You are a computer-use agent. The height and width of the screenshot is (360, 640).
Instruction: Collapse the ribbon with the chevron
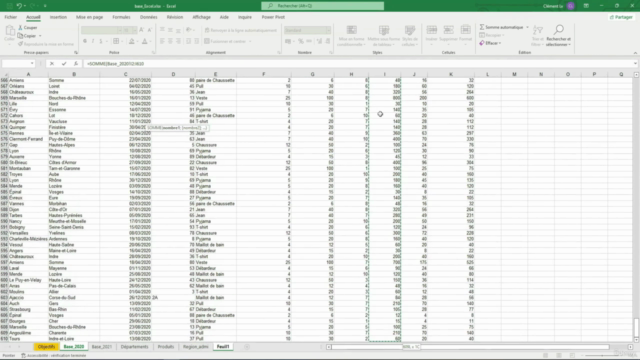click(x=635, y=53)
